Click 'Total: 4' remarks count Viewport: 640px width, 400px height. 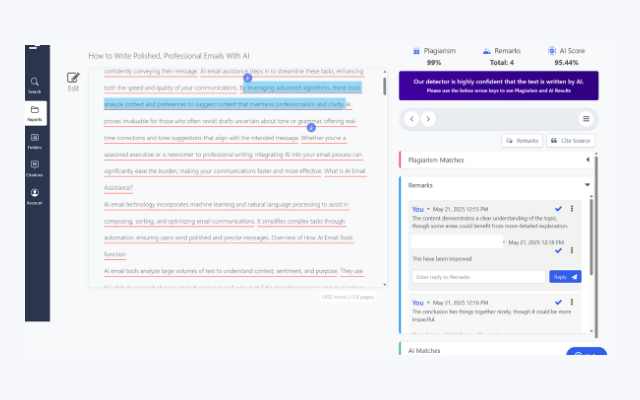pos(502,62)
